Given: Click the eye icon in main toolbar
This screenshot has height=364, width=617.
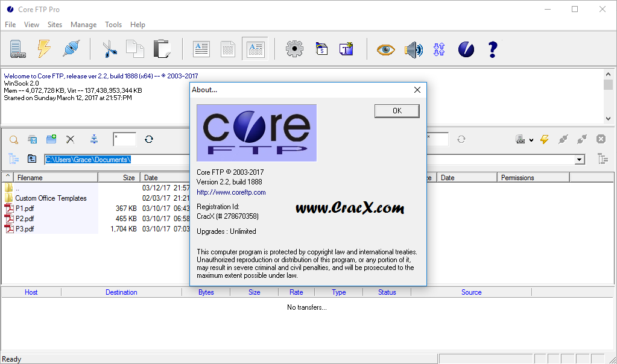Looking at the screenshot, I should pyautogui.click(x=385, y=49).
